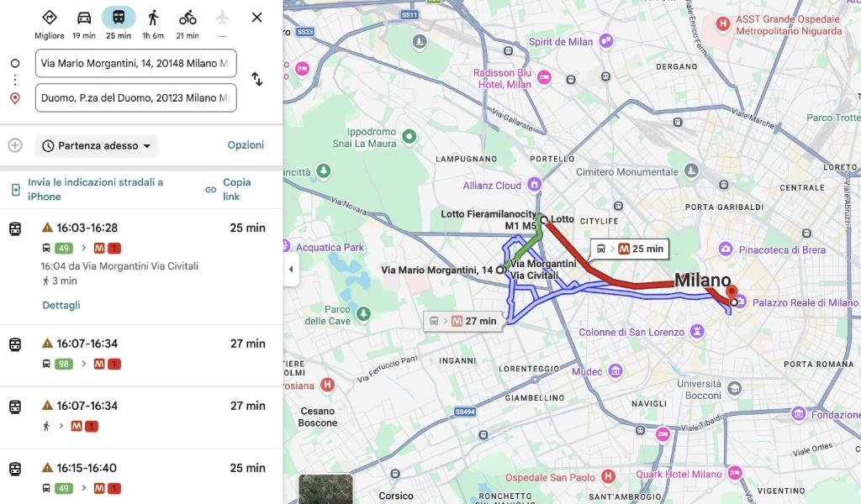
Task: Click the Lotto metro station stop
Action: click(x=544, y=220)
